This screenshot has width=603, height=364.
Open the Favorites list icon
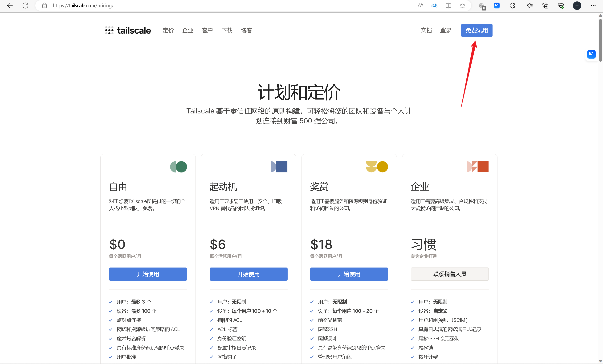point(530,5)
